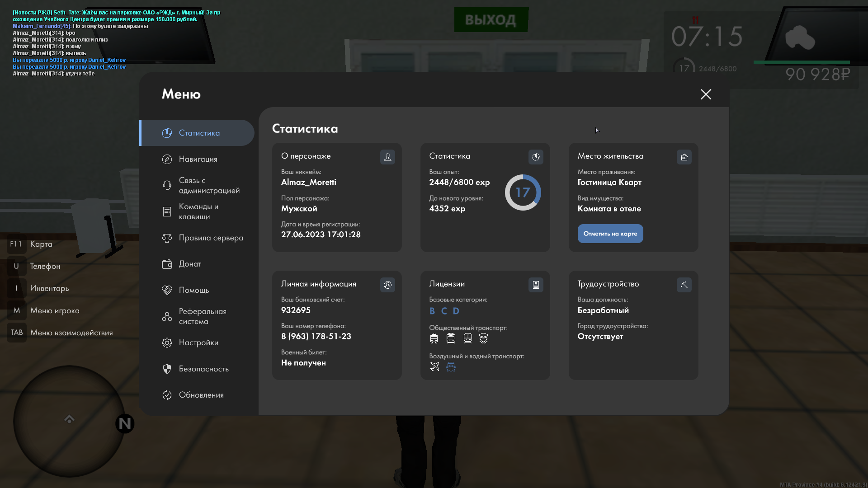Open the Навигация menu section
Image resolution: width=868 pixels, height=488 pixels.
coord(198,159)
